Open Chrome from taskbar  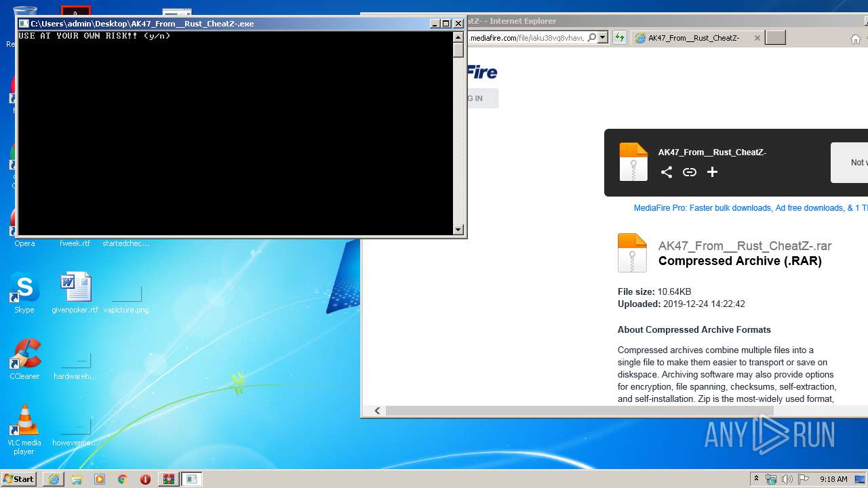(123, 479)
